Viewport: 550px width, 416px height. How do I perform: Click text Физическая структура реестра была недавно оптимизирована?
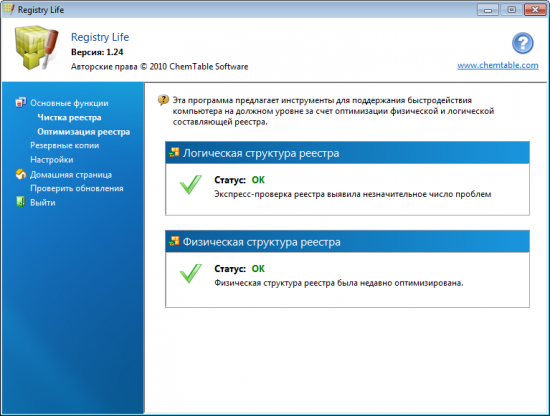point(339,283)
